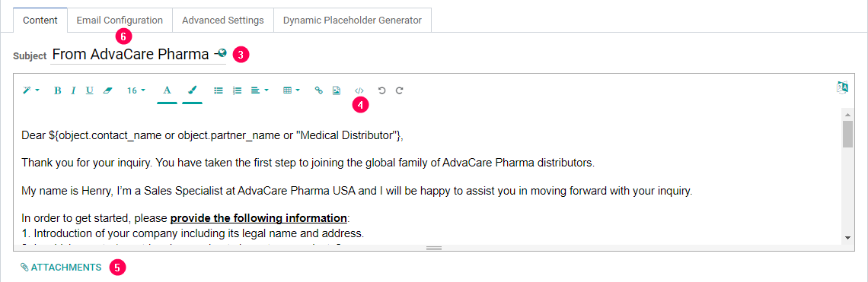Insert a hyperlink with the link icon

pyautogui.click(x=318, y=90)
